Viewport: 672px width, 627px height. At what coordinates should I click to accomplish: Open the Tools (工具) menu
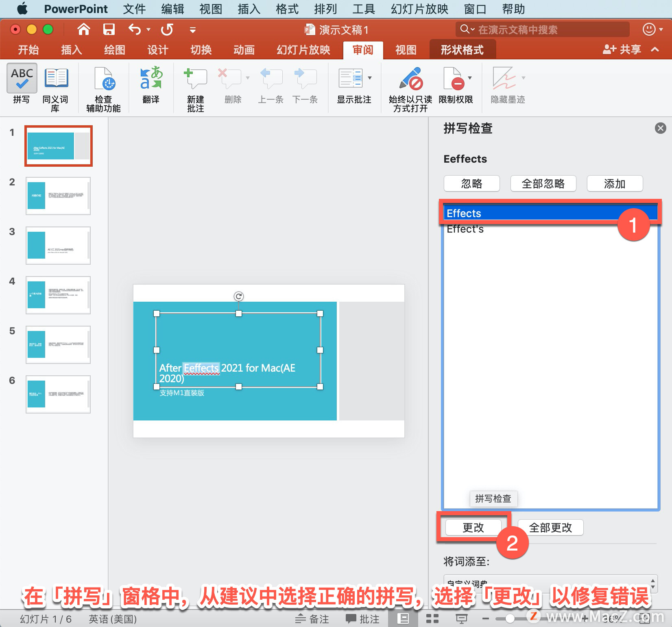364,9
